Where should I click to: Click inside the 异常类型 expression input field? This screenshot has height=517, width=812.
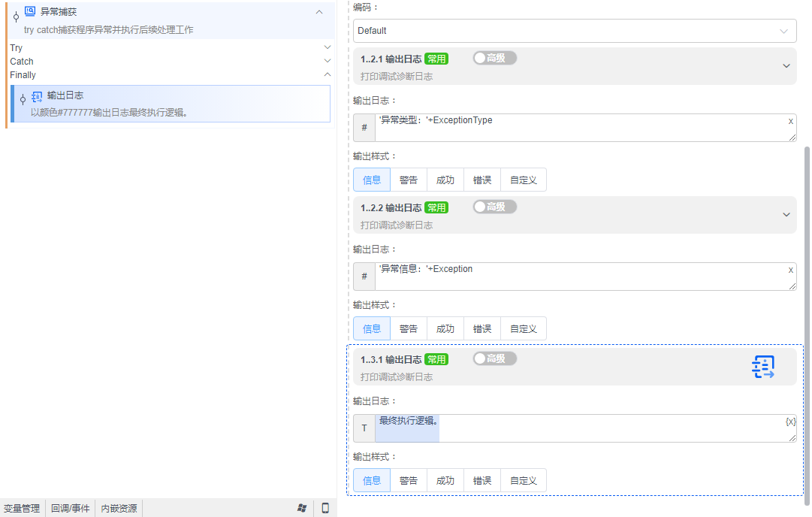click(x=578, y=127)
